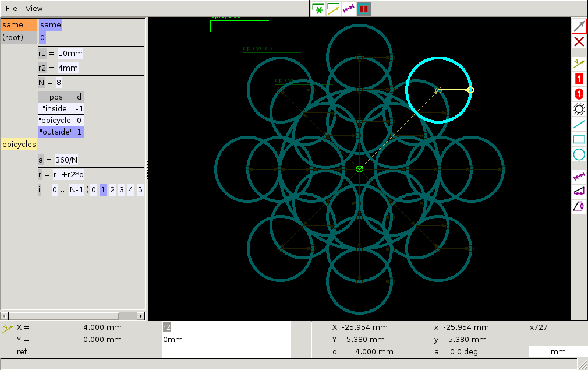
Task: Toggle vector visibility in top toolbar
Action: (x=334, y=9)
